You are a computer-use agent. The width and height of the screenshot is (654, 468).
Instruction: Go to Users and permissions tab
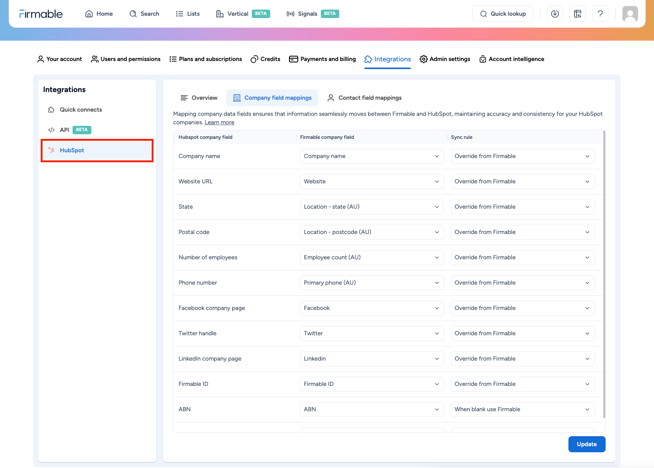coord(126,59)
